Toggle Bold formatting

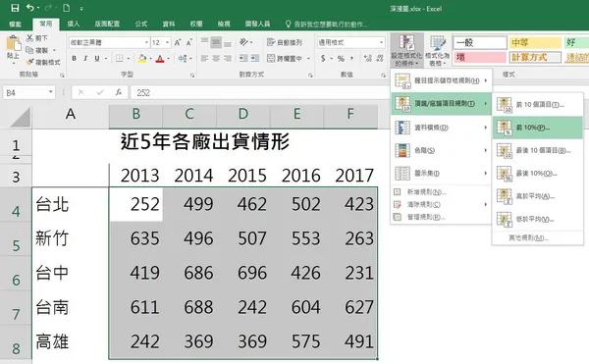tap(74, 58)
